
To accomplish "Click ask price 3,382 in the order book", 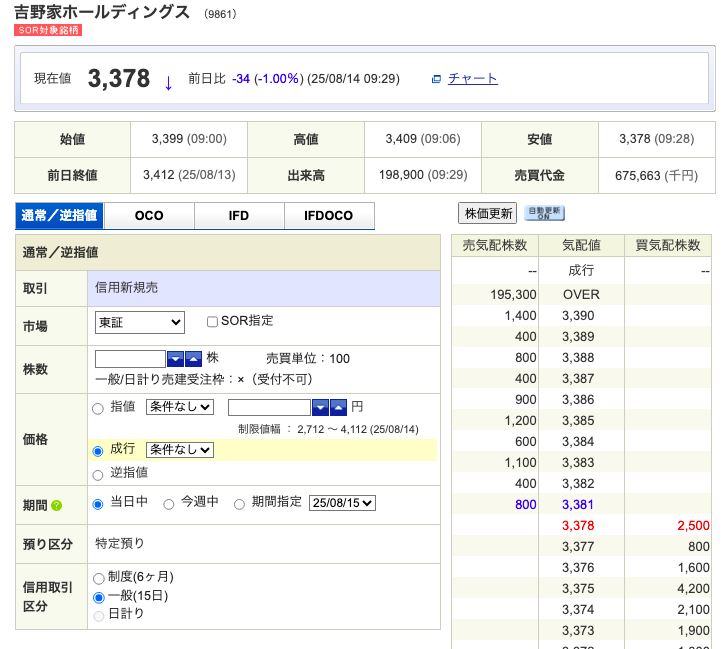I will click(578, 484).
